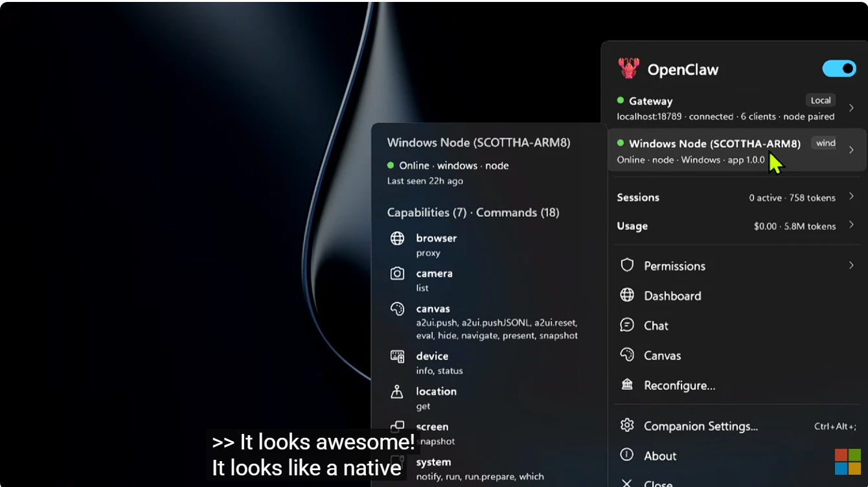Click the 'Last seen 22h ago' text
This screenshot has width=868, height=487.
[425, 181]
